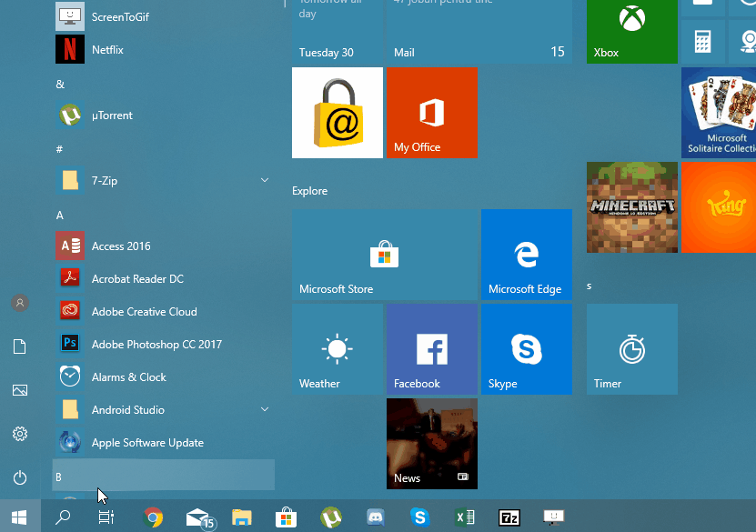Viewport: 756px width, 532px height.
Task: Open Skype from the taskbar
Action: coord(419,516)
